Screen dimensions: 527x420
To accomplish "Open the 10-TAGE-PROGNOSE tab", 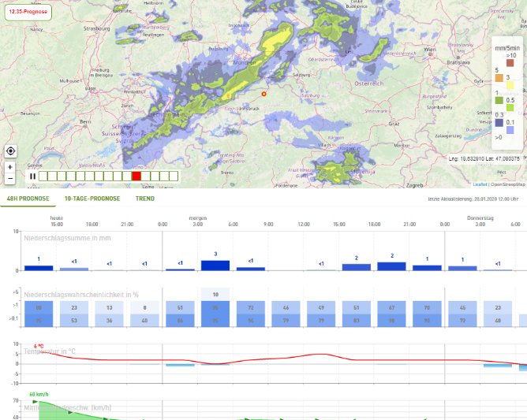I will tap(92, 199).
